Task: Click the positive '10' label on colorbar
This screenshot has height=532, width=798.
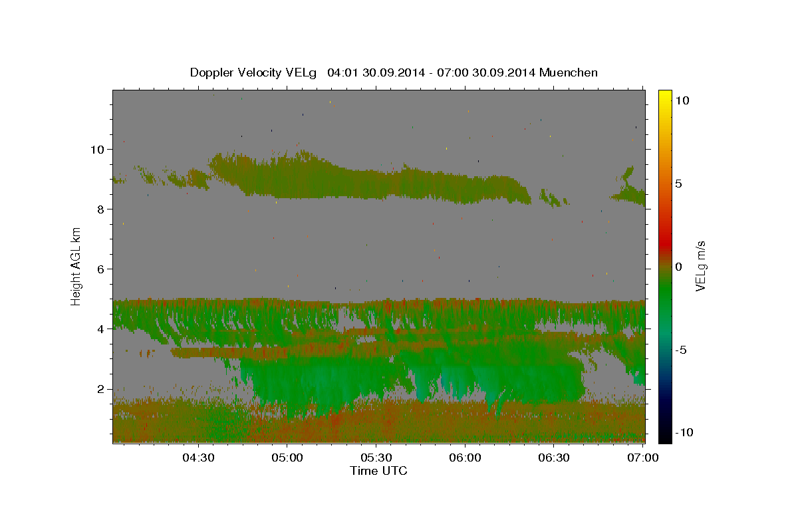Action: [x=682, y=100]
